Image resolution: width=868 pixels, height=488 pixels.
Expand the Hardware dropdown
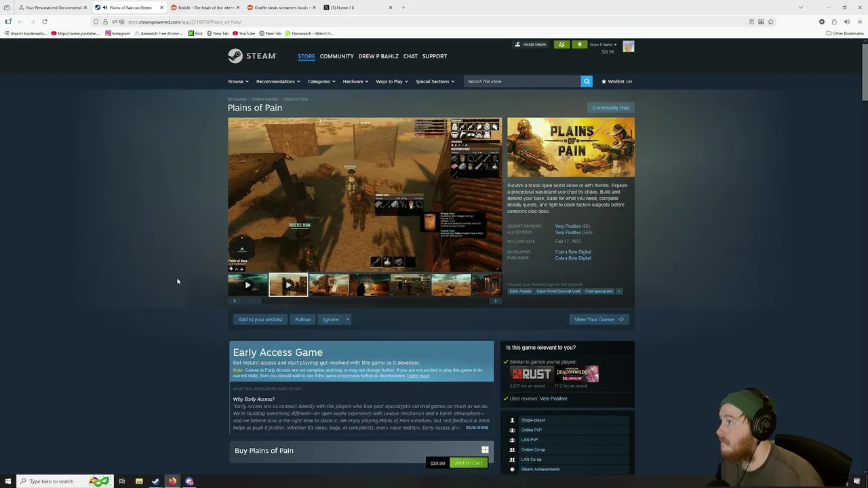[x=355, y=81]
